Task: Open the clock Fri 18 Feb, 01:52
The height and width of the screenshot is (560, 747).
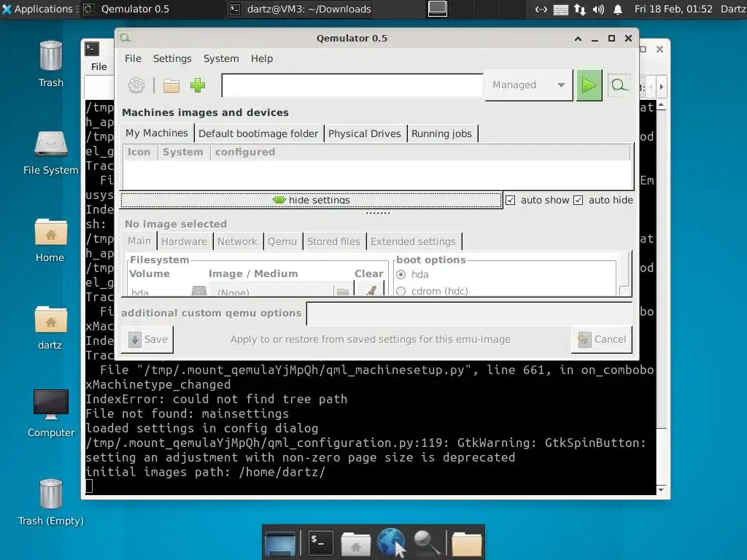Action: click(x=673, y=9)
